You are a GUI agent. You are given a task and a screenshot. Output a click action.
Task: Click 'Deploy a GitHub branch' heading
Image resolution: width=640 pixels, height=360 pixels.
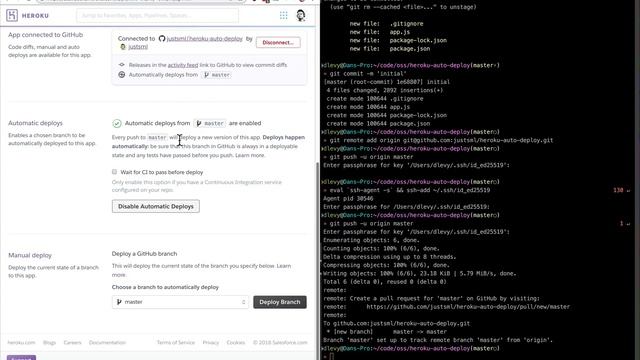[144, 253]
